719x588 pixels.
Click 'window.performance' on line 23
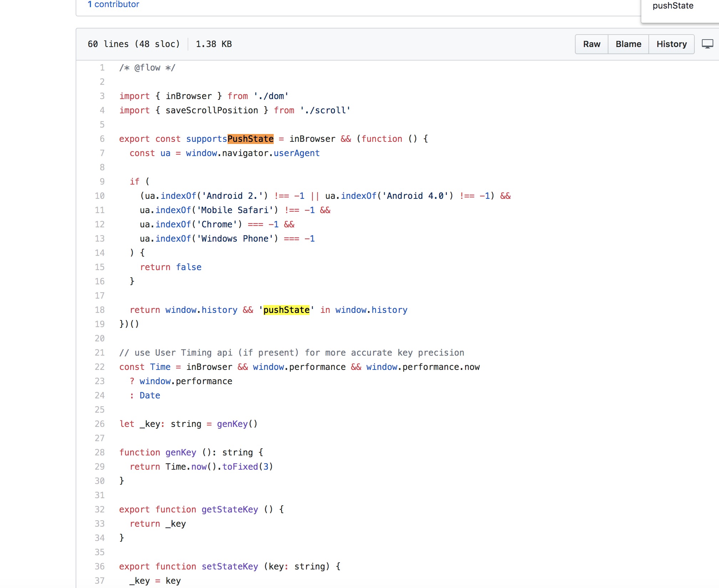pyautogui.click(x=186, y=381)
